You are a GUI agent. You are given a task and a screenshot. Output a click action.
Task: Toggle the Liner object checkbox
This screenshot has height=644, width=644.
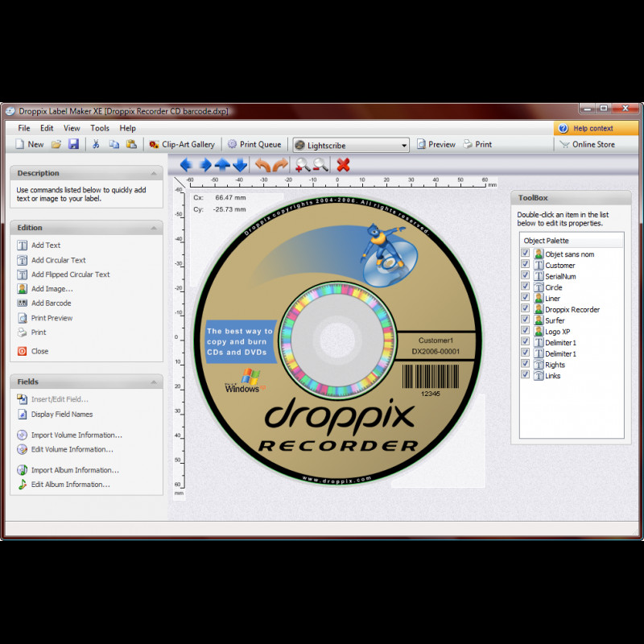(525, 297)
